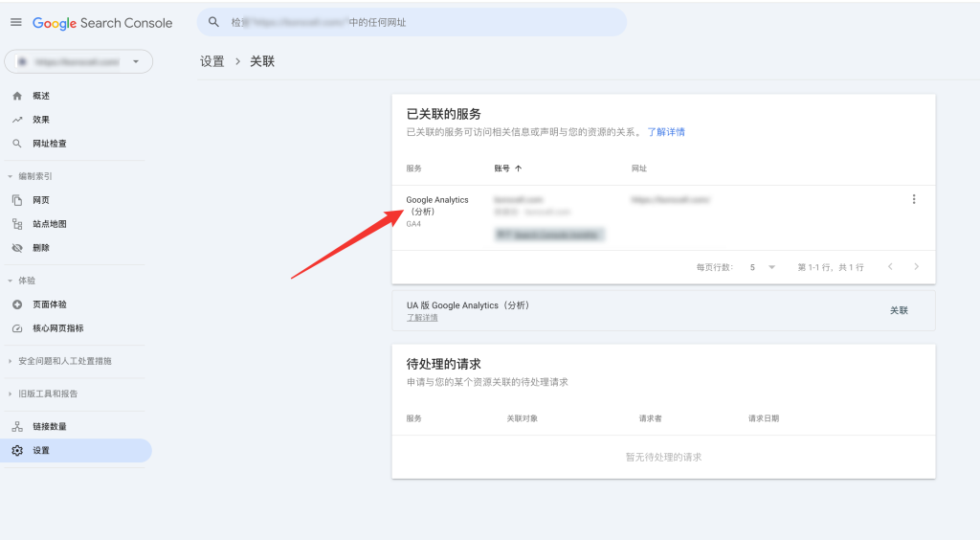The width and height of the screenshot is (980, 540).
Task: Expand 安全问题和人工处置措施 section
Action: [60, 361]
